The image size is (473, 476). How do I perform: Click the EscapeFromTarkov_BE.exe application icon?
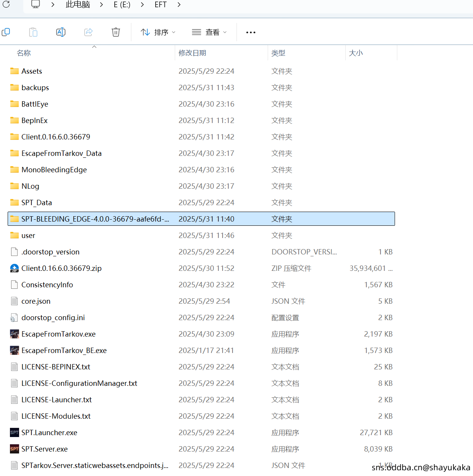(x=15, y=350)
